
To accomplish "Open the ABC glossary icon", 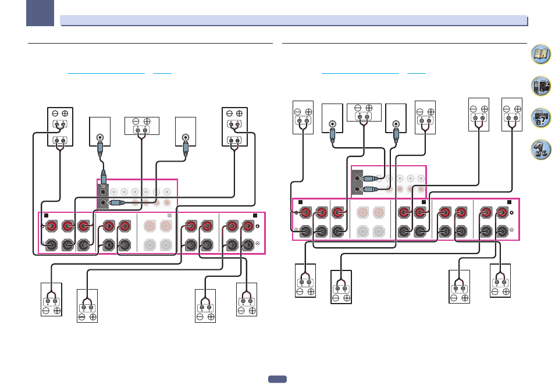I will pyautogui.click(x=540, y=149).
